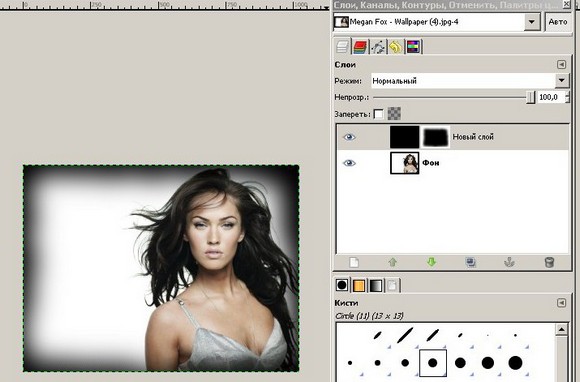Switch to the Patterns tab icon
This screenshot has height=382, width=580.
click(358, 285)
